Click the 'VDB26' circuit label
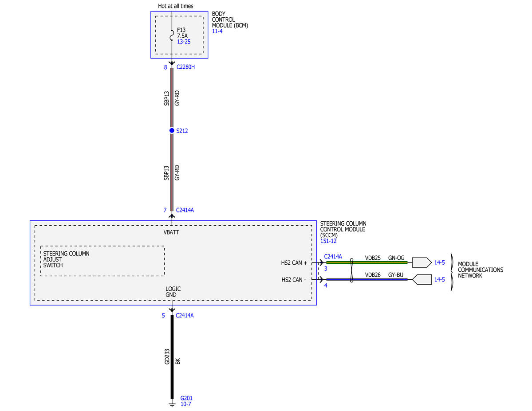Image resolution: width=532 pixels, height=411 pixels. (373, 275)
